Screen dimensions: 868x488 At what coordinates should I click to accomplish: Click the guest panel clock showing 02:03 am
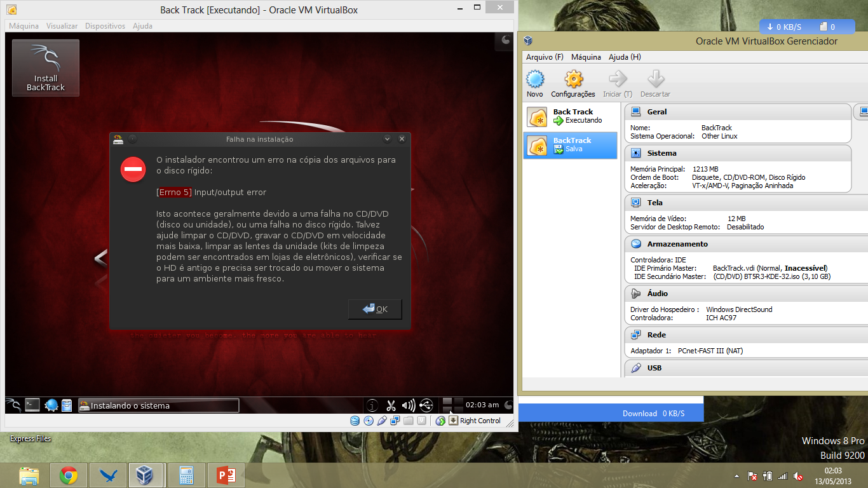coord(482,405)
